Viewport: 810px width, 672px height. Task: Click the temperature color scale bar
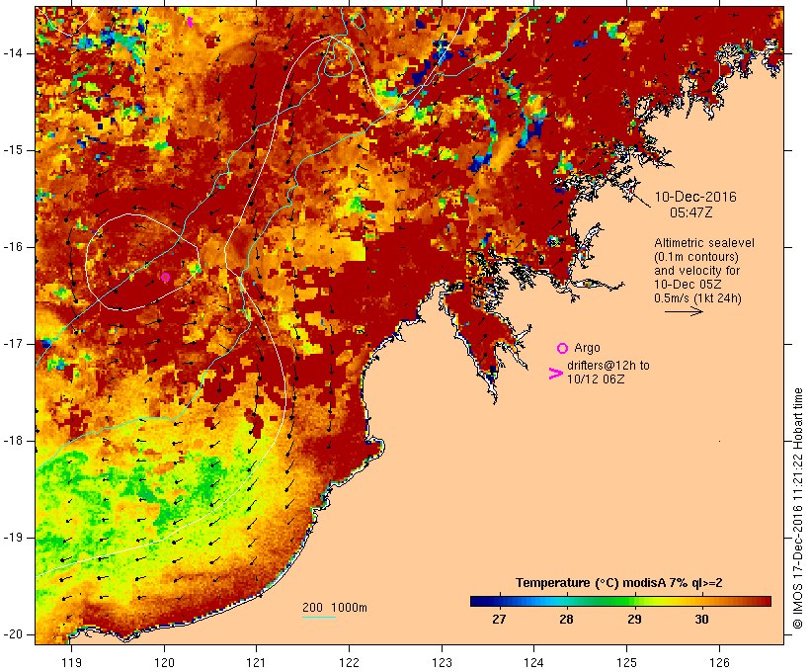pyautogui.click(x=620, y=601)
